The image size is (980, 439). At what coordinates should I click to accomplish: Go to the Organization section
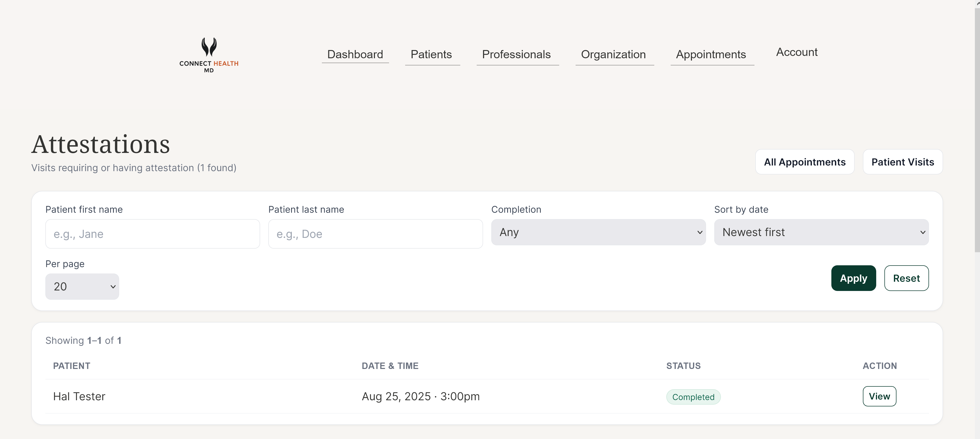[x=613, y=54]
